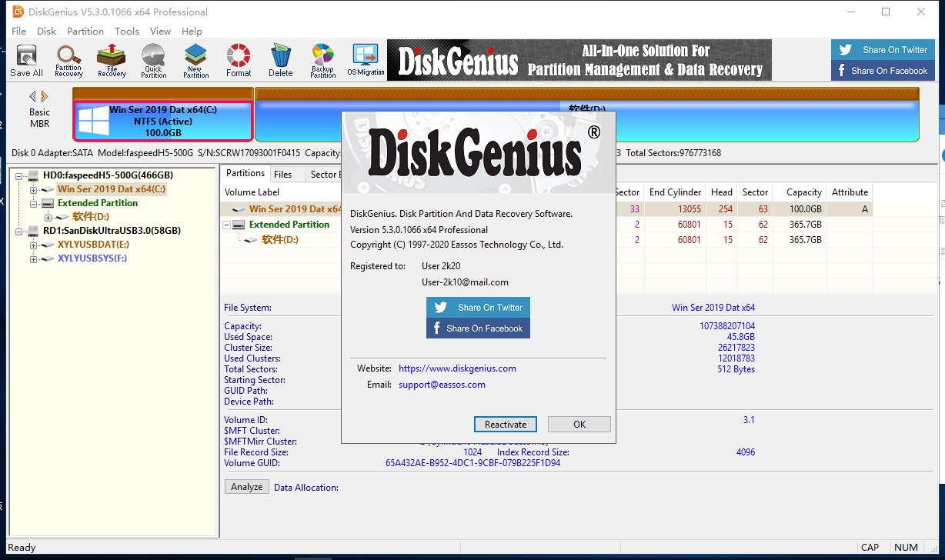Click the Save All toolbar icon
The height and width of the screenshot is (560, 945).
[26, 61]
